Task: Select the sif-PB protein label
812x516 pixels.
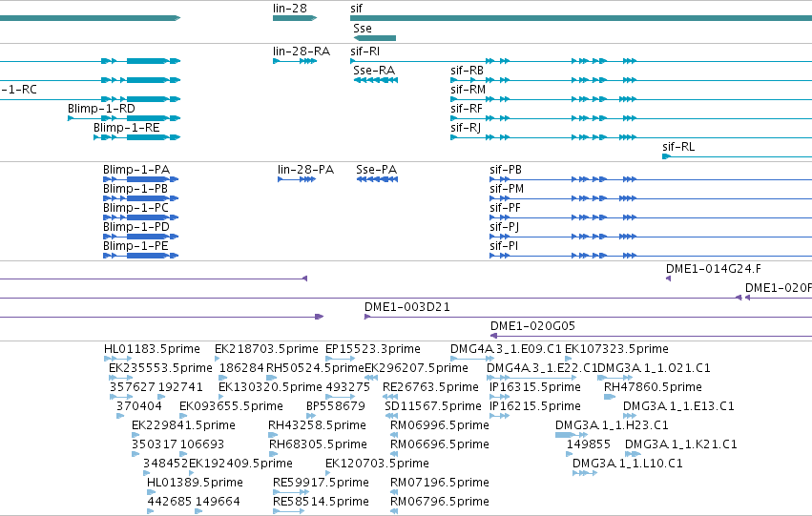Action: [506, 170]
